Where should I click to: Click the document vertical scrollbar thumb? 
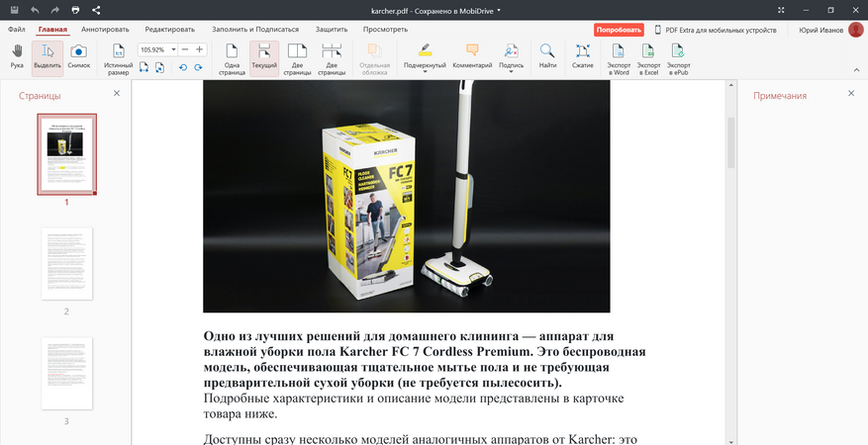click(x=731, y=142)
